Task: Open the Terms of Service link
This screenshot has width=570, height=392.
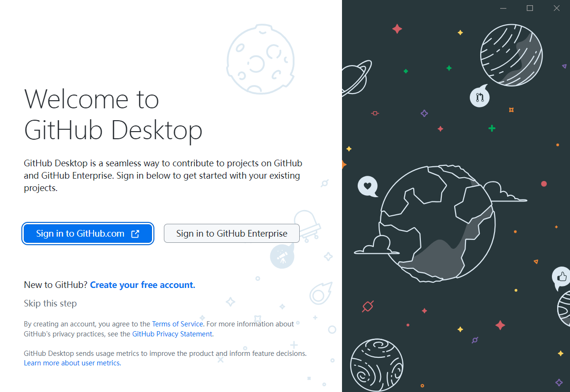Action: 178,324
